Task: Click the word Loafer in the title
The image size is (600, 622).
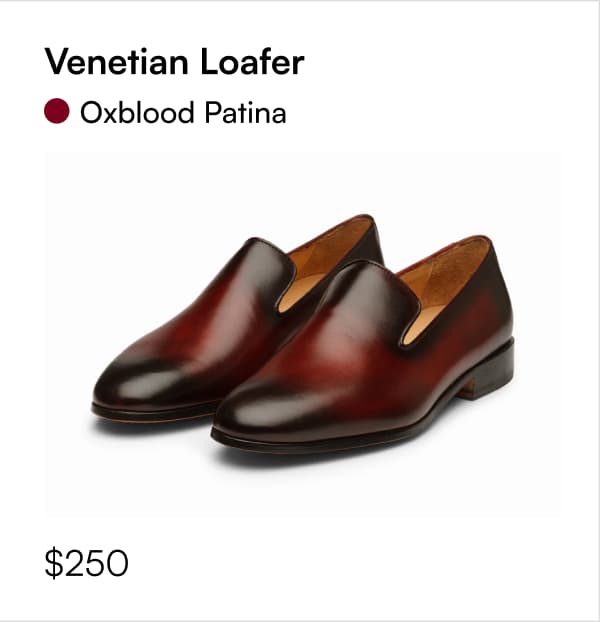Action: coord(253,61)
